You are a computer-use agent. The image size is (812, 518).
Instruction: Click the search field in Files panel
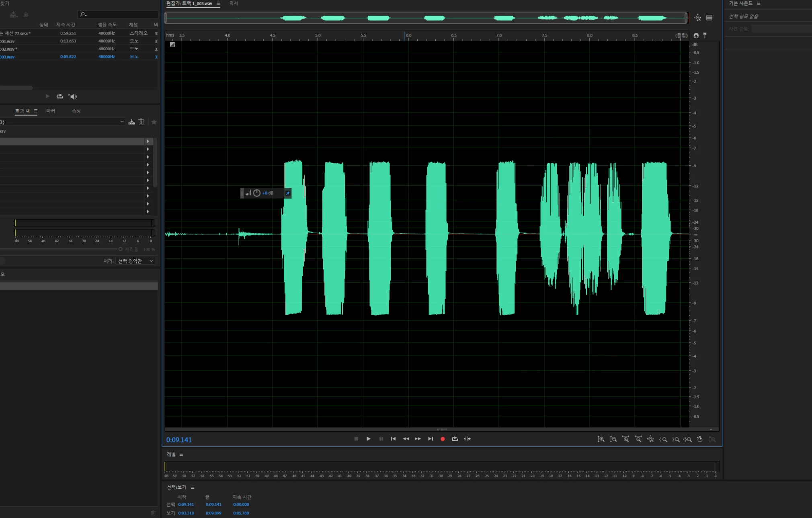click(121, 14)
